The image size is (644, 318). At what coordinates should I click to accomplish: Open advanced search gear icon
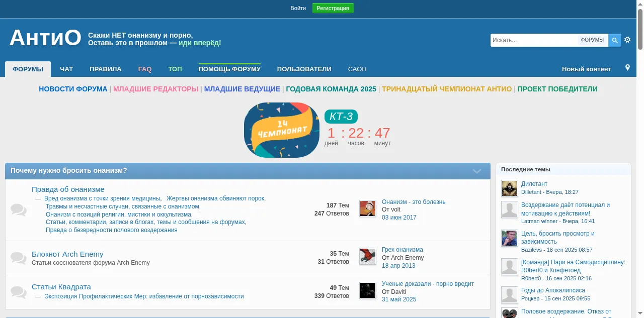627,40
